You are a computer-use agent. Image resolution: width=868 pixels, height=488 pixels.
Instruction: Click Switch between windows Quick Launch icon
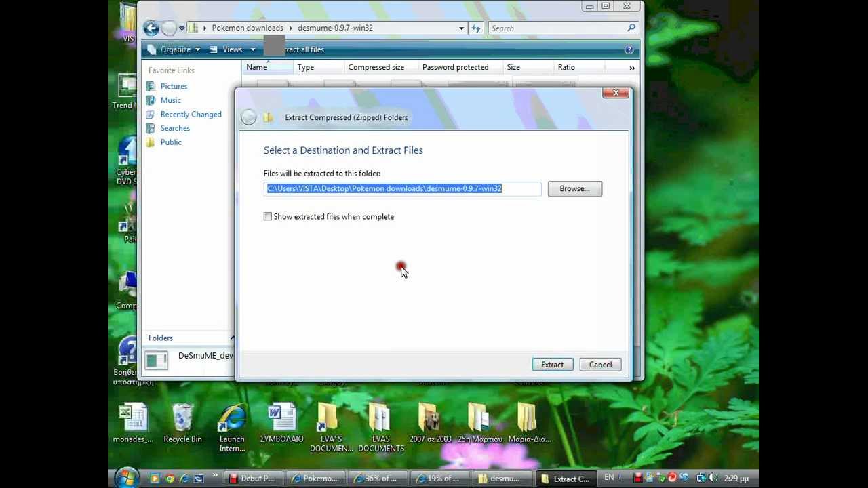click(199, 479)
